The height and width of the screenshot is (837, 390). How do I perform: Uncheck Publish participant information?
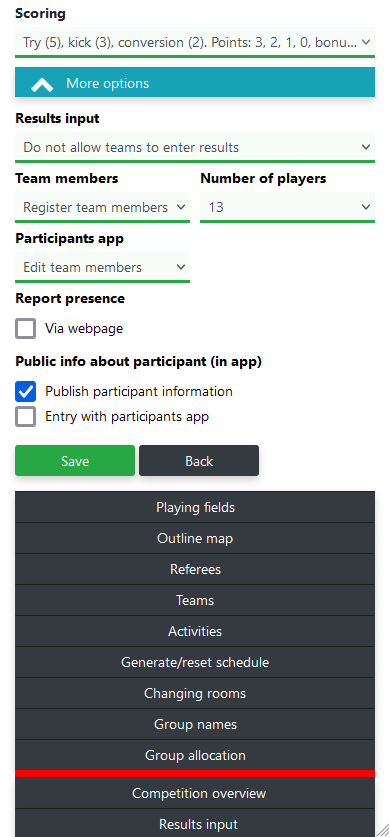[x=26, y=391]
